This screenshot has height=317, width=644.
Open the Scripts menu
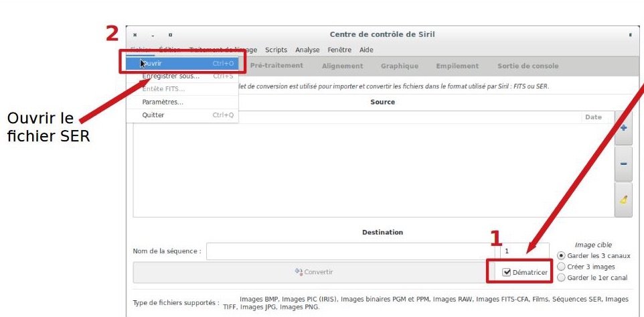tap(276, 50)
